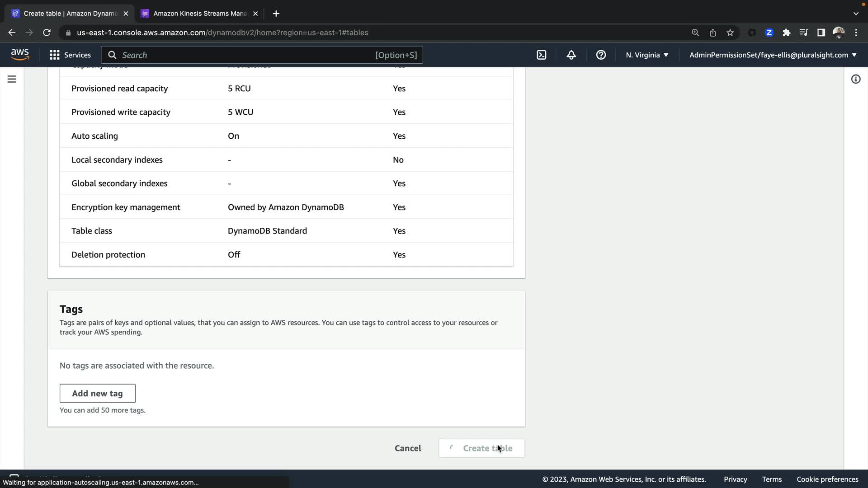Cancel the table creation
The height and width of the screenshot is (488, 868).
tap(407, 448)
